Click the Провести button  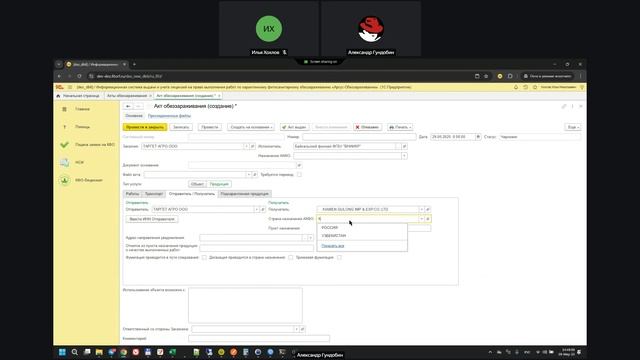point(210,127)
